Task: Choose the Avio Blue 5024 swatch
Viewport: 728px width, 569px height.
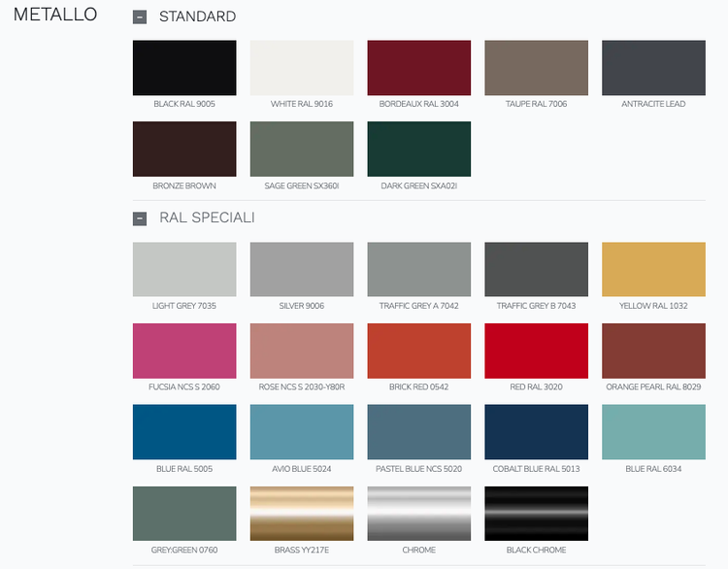Action: coord(302,432)
